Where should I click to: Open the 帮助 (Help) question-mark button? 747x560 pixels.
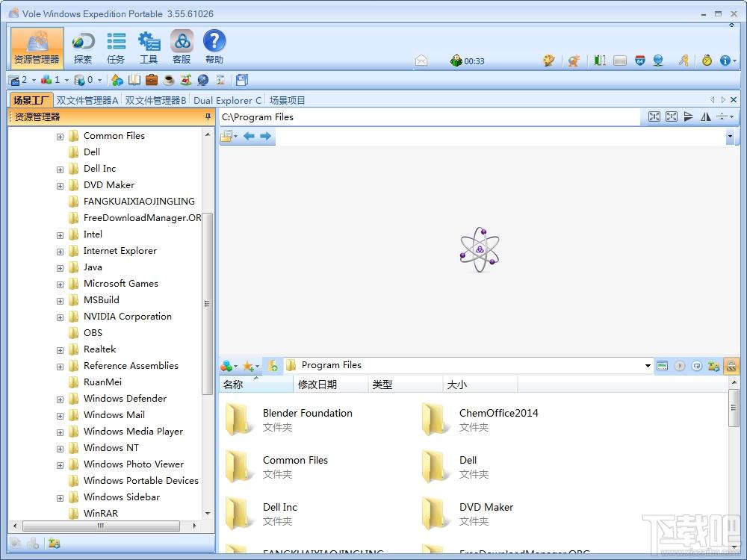tap(214, 48)
